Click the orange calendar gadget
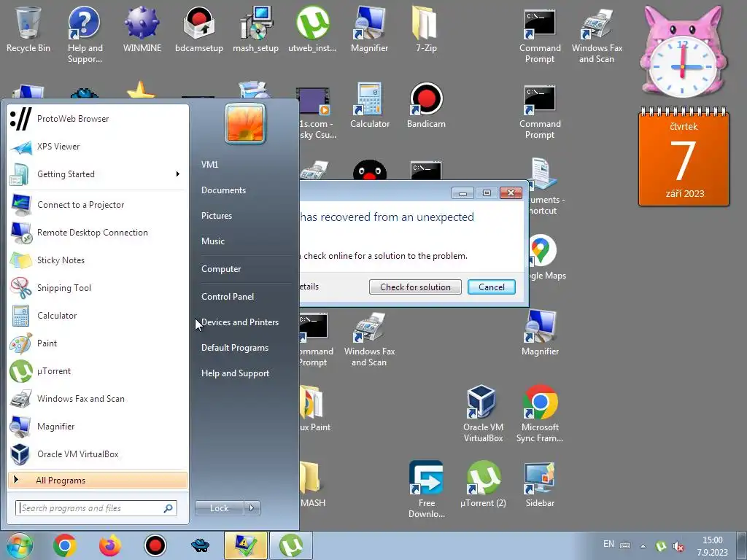Viewport: 747px width, 560px height. coord(684,157)
